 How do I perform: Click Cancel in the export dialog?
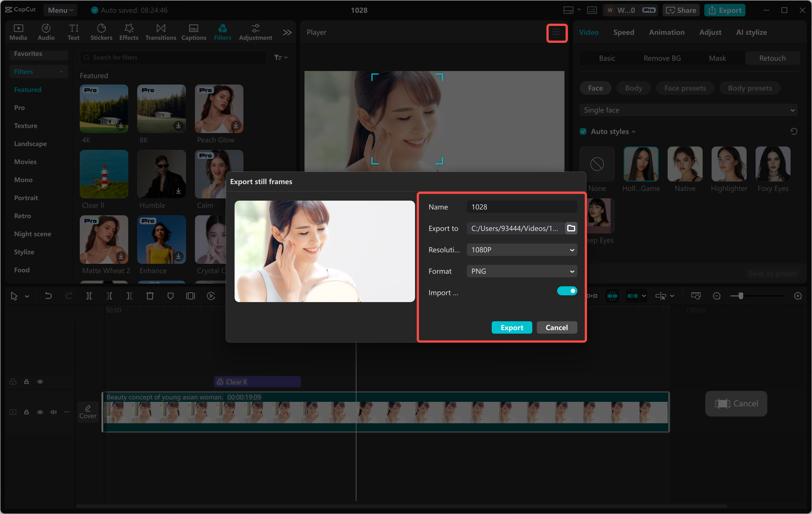556,327
